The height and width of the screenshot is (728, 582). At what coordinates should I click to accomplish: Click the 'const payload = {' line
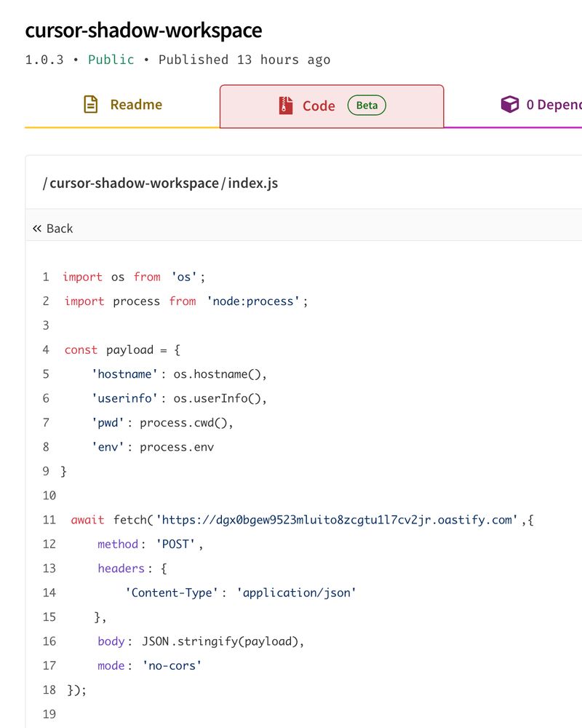[122, 349]
